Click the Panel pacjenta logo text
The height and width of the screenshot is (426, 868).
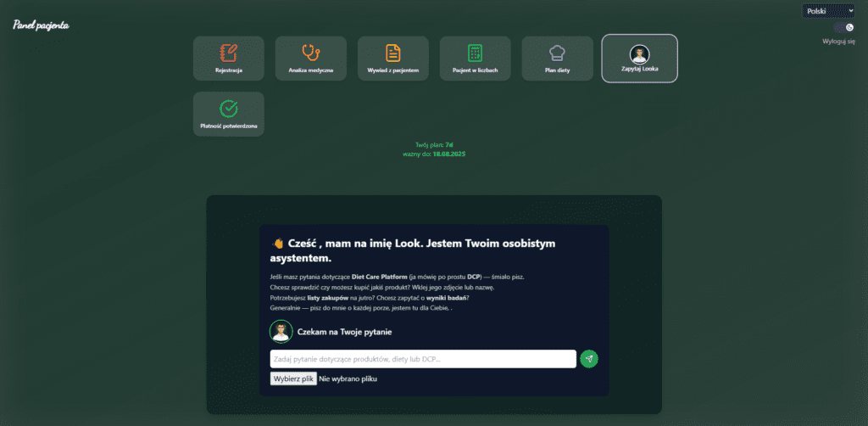[41, 25]
